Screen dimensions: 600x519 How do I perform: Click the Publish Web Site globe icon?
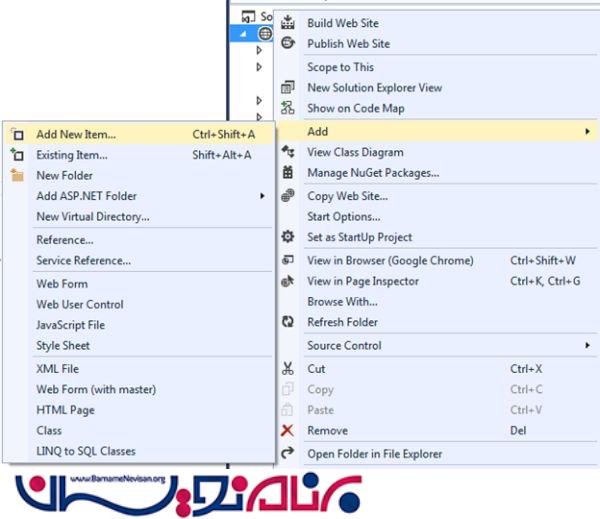pyautogui.click(x=289, y=44)
